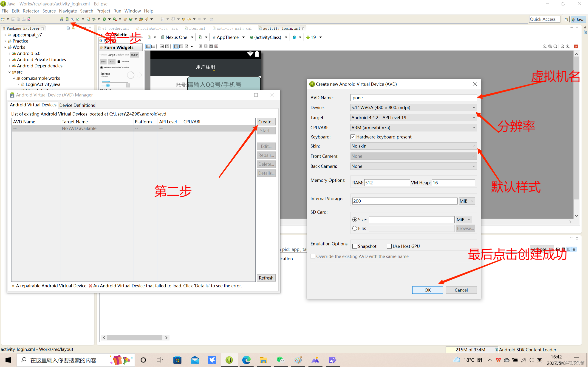Click the green Run button icon
This screenshot has height=367, width=588.
(x=104, y=19)
